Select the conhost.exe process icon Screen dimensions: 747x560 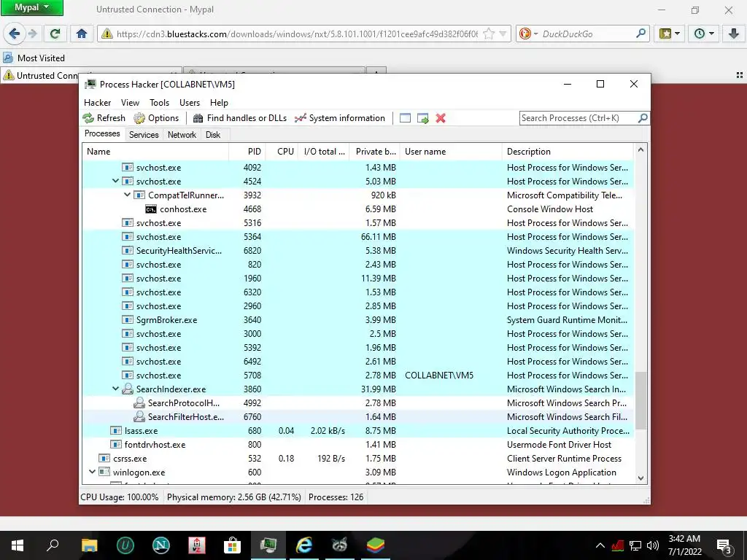151,209
